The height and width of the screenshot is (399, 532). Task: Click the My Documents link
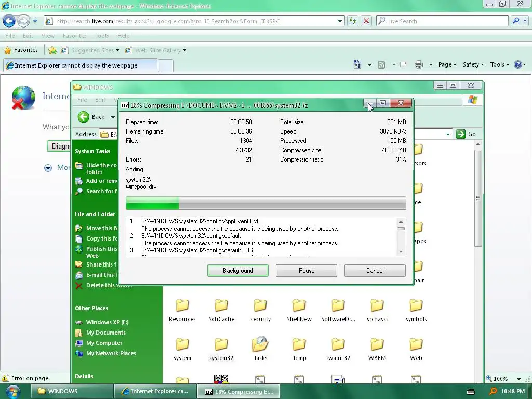(106, 332)
